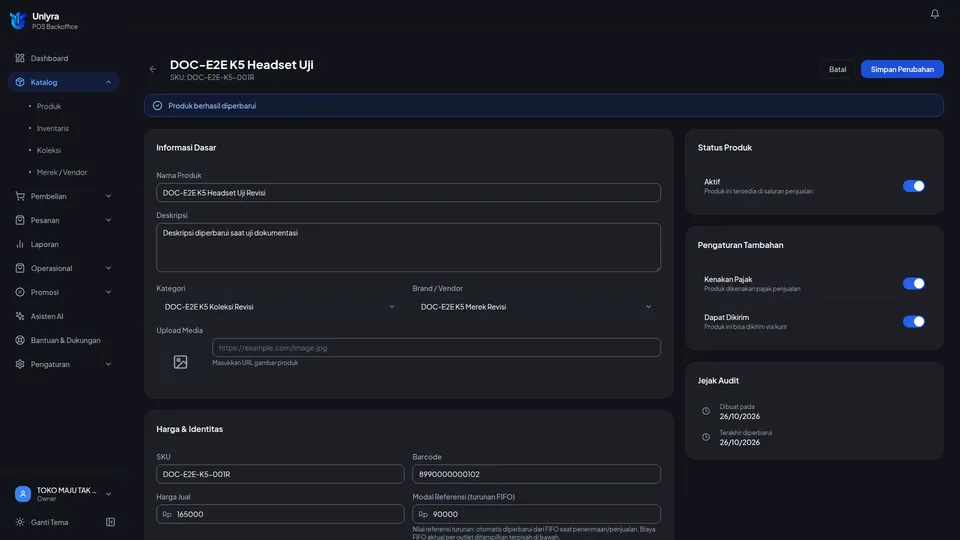Viewport: 960px width, 540px height.
Task: Collapse sidebar using the panel icon
Action: tap(110, 522)
